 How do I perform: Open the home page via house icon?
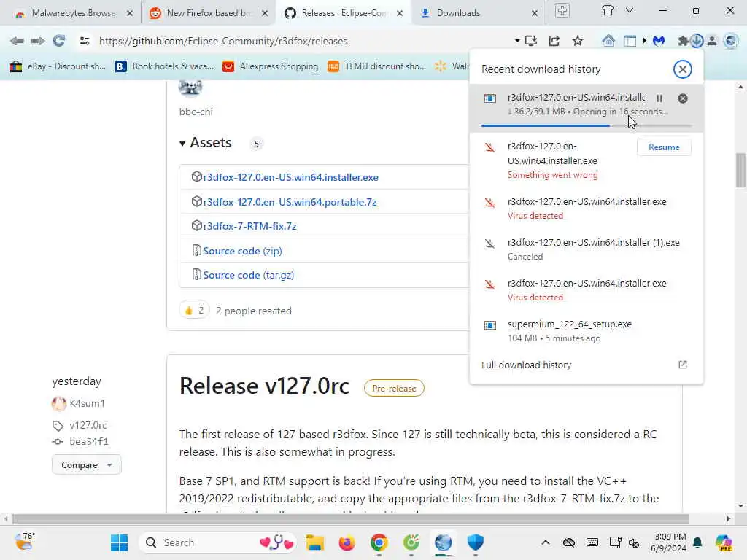coord(608,41)
